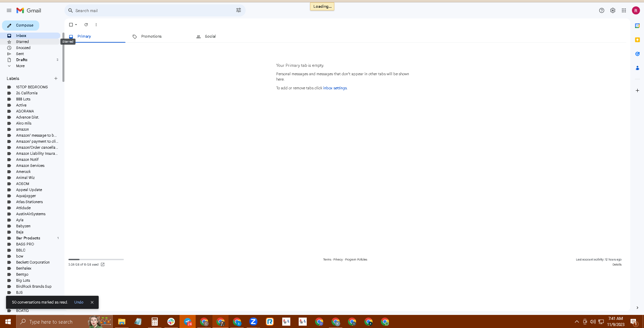Open the Google apps grid
Image resolution: width=644 pixels, height=328 pixels.
pyautogui.click(x=624, y=10)
